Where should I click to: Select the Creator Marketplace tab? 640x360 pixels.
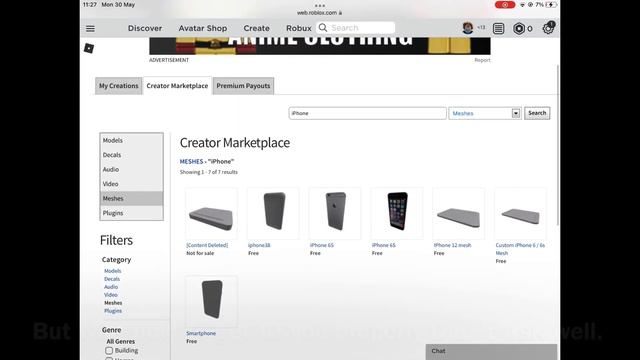177,86
